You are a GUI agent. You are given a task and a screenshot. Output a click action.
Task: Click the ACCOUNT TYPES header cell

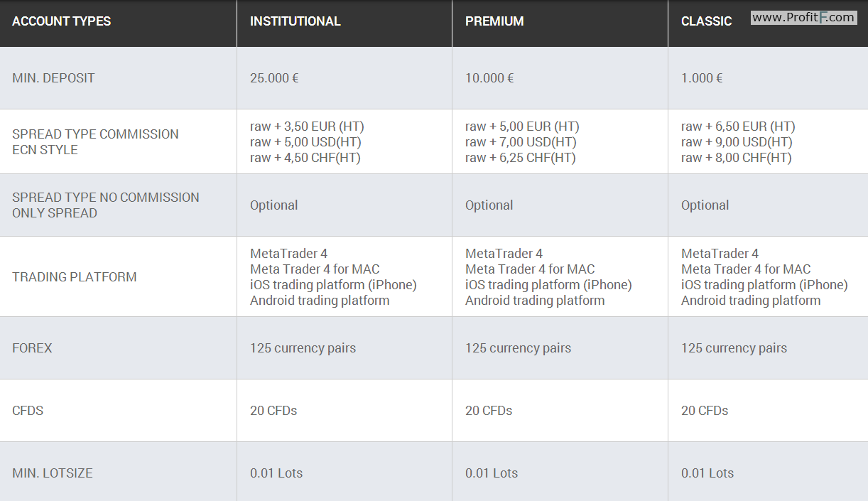(62, 21)
